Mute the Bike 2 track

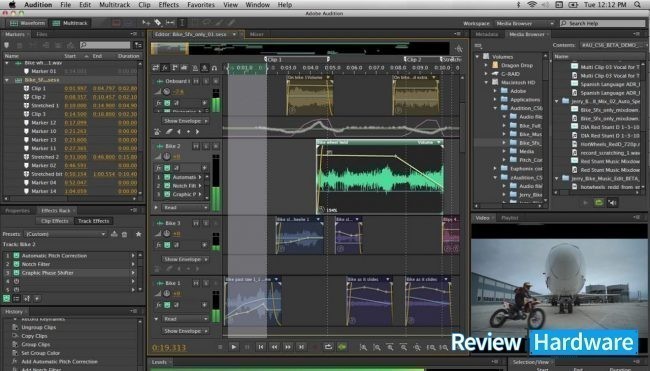point(196,146)
